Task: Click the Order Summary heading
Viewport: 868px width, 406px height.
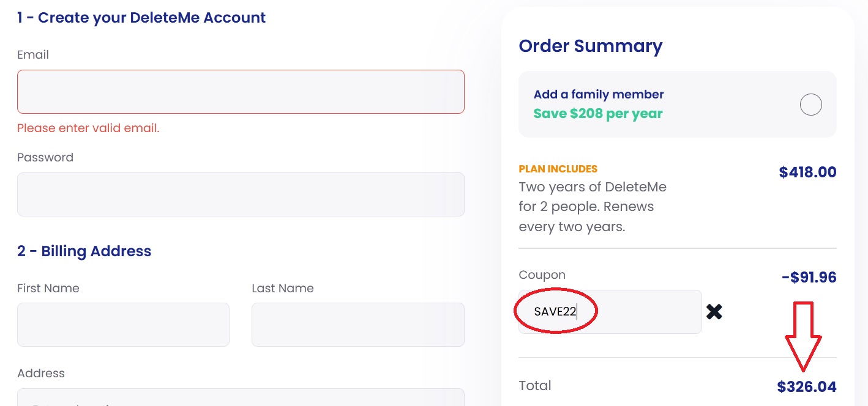Action: (591, 46)
